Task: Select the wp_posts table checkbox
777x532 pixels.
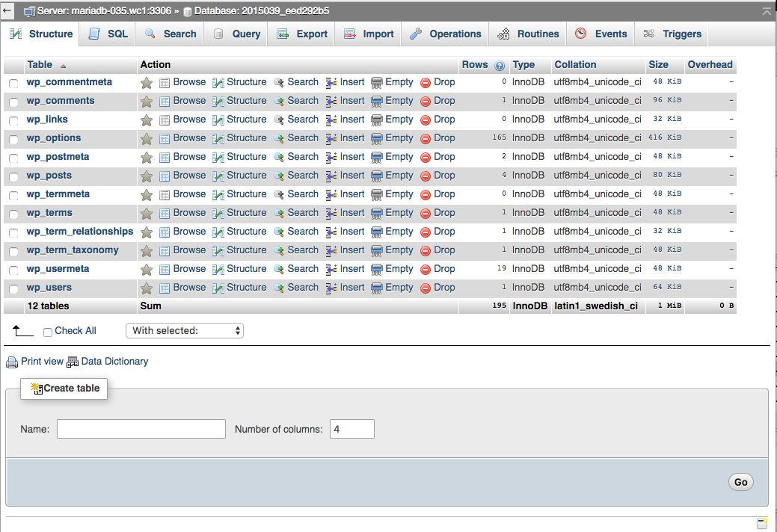Action: tap(14, 176)
